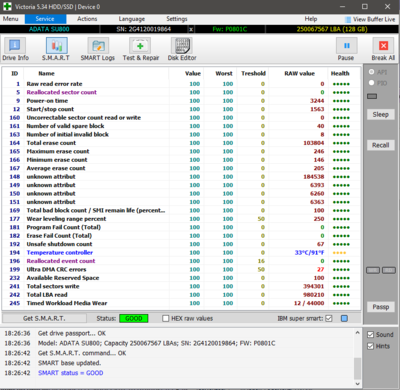Open the Service menu

[x=45, y=19]
